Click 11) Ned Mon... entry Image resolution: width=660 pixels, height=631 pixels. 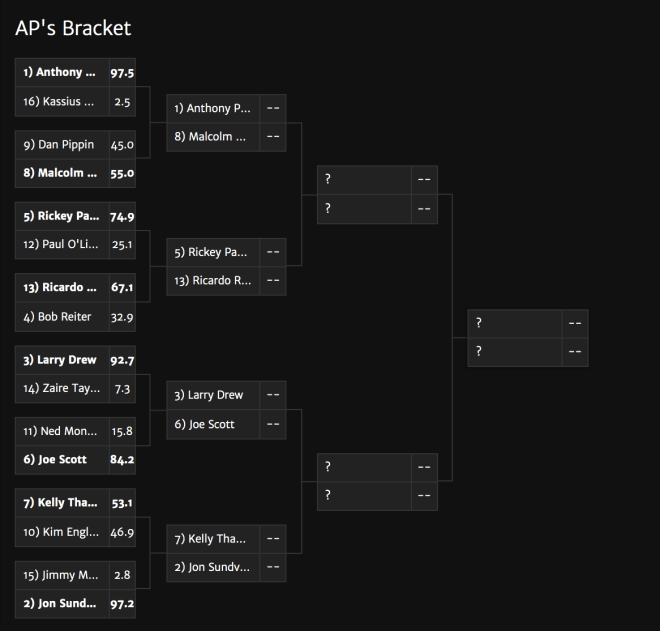click(75, 431)
